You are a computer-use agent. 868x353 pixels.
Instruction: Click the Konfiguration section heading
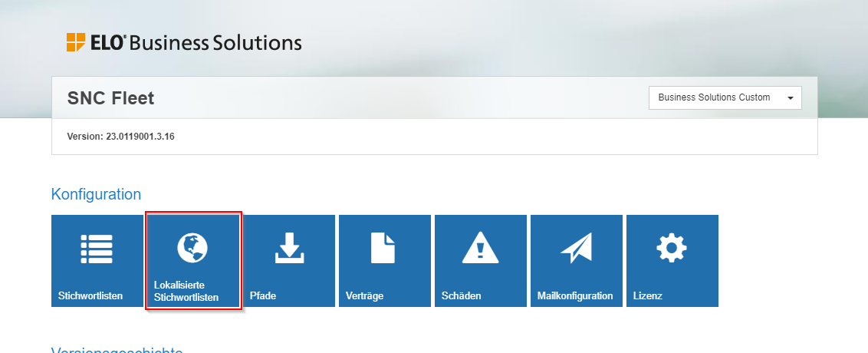point(96,194)
